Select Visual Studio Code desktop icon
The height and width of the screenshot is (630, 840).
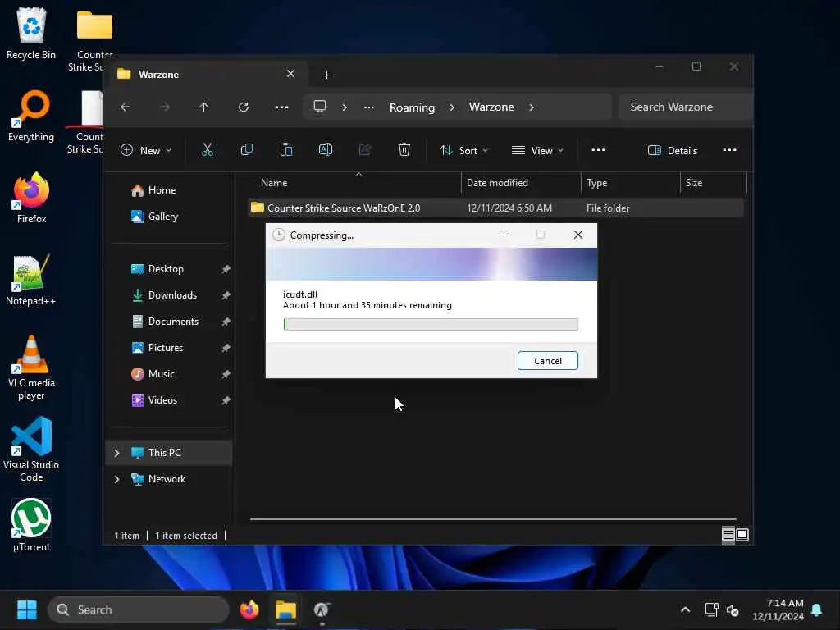(31, 450)
